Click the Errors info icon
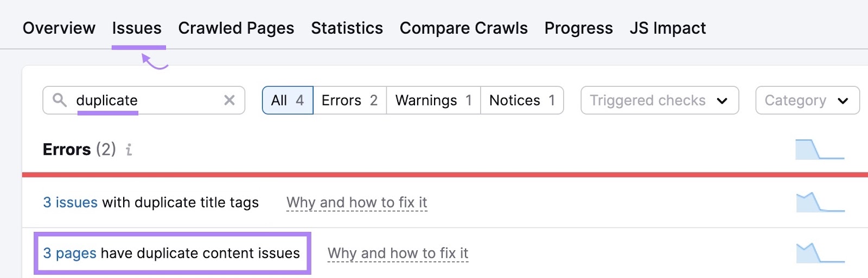Image resolution: width=868 pixels, height=278 pixels. click(129, 149)
